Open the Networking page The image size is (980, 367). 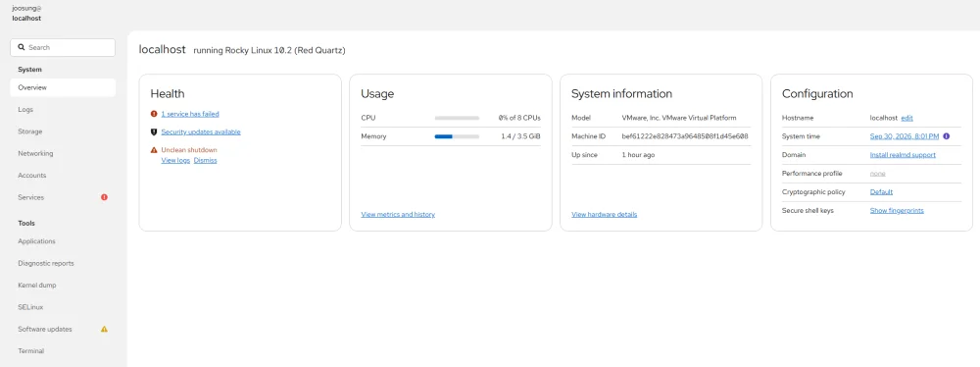63,153
